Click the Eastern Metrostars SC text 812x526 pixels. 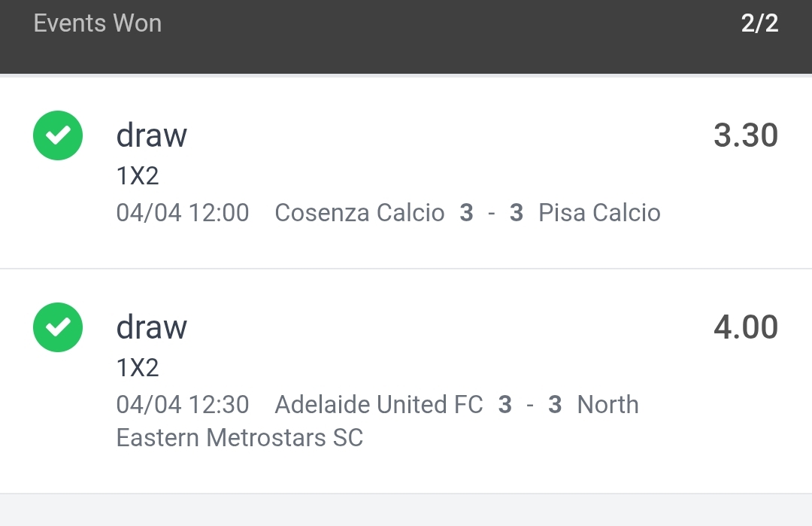click(239, 437)
